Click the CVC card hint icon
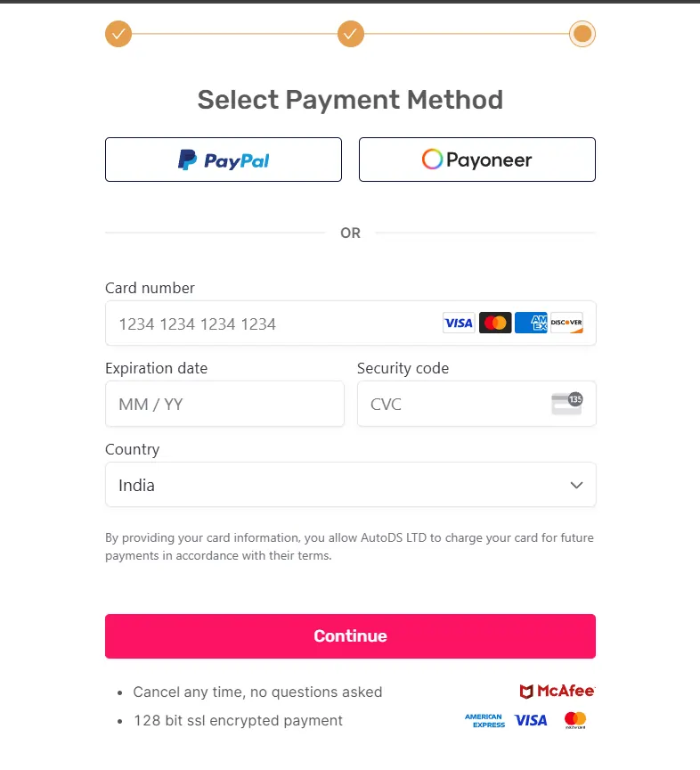Screen dimensions: 700x770 (566, 404)
